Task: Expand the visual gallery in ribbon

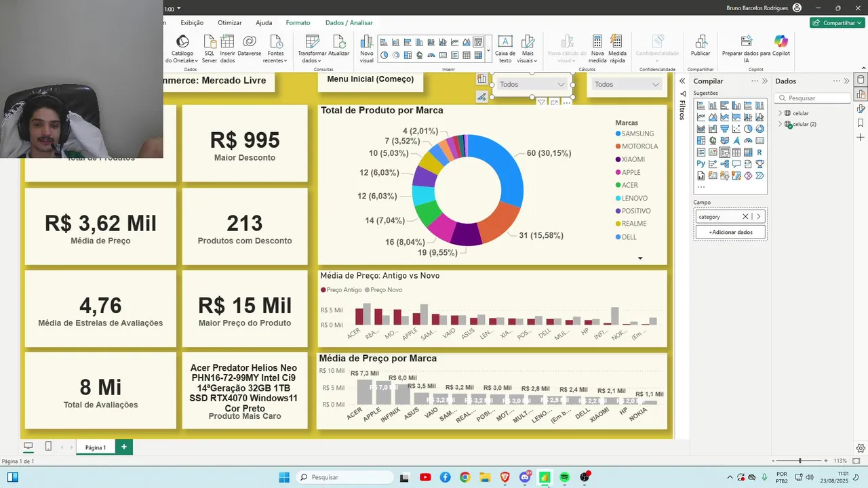Action: point(488,49)
